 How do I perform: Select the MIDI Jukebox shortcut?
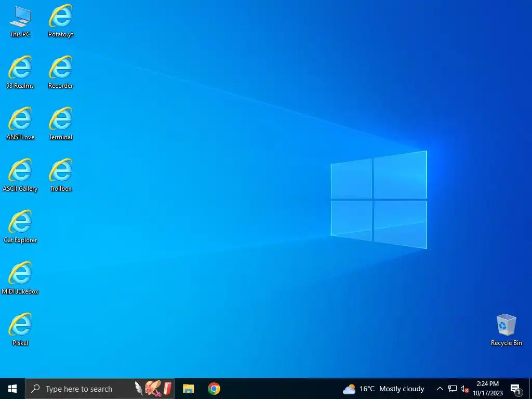click(20, 278)
